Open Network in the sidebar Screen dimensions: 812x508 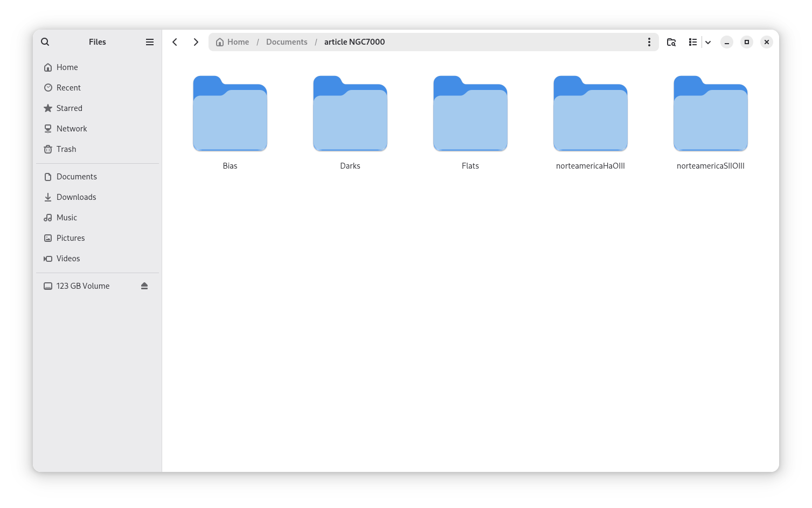98,129
